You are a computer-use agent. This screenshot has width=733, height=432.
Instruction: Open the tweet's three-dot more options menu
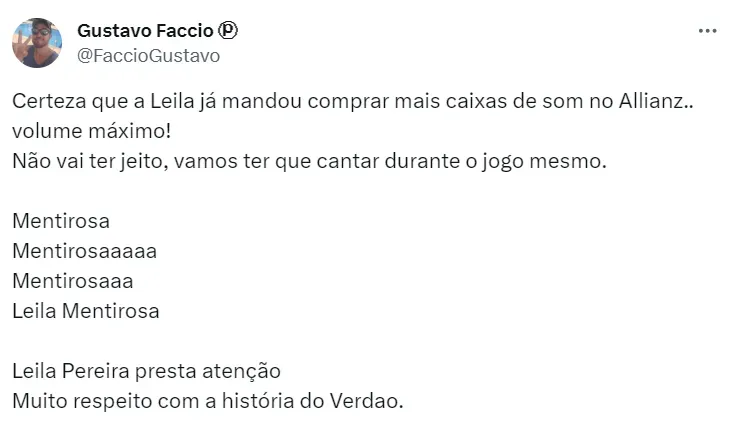pos(707,31)
